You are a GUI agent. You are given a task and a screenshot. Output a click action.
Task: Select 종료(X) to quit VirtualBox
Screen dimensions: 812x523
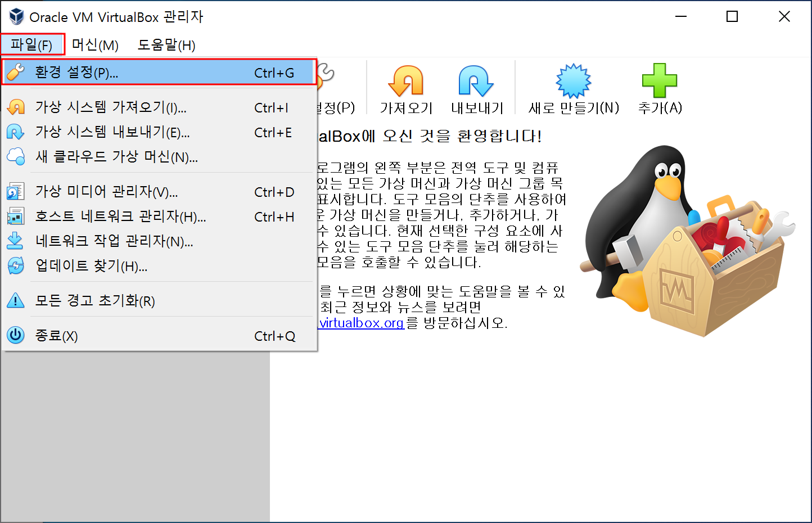(x=159, y=336)
